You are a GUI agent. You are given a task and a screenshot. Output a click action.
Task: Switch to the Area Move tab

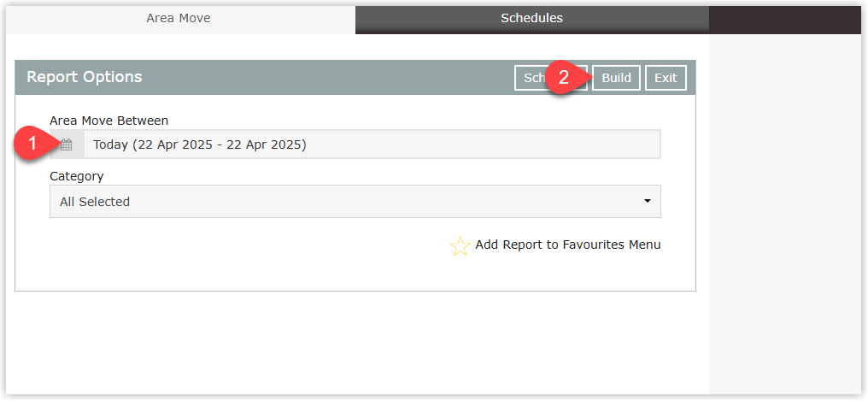[x=179, y=18]
